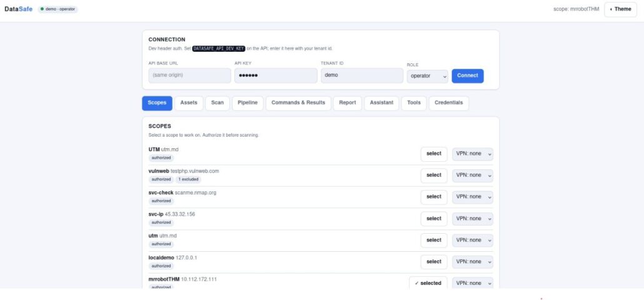The width and height of the screenshot is (644, 300).
Task: Click the 1 excluded badge on vulnweb
Action: point(189,179)
